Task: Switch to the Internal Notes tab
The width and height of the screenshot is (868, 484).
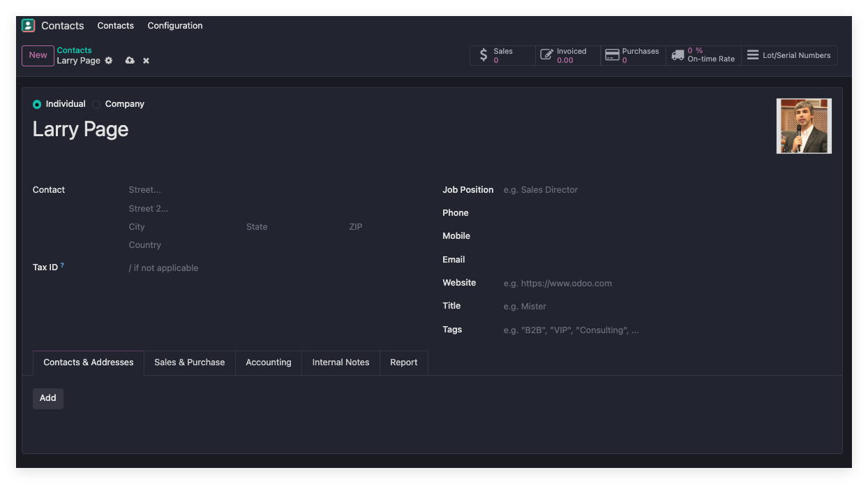Action: (x=341, y=362)
